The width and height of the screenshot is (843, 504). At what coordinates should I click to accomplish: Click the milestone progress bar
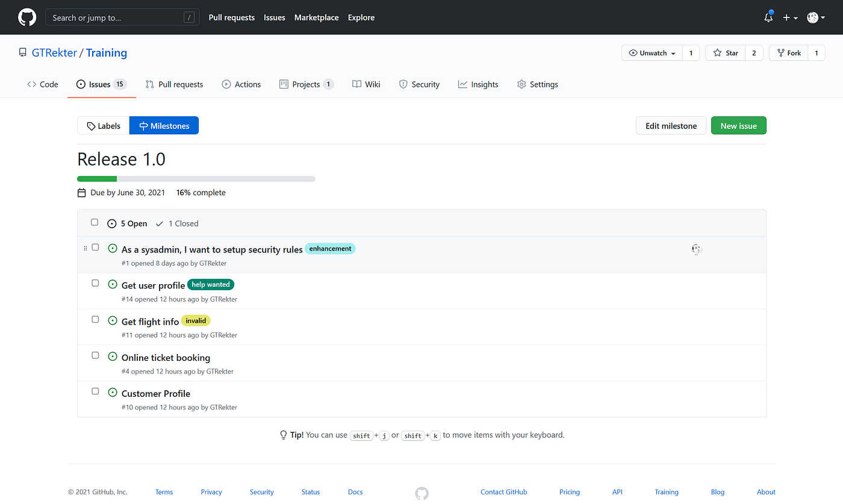[x=196, y=178]
